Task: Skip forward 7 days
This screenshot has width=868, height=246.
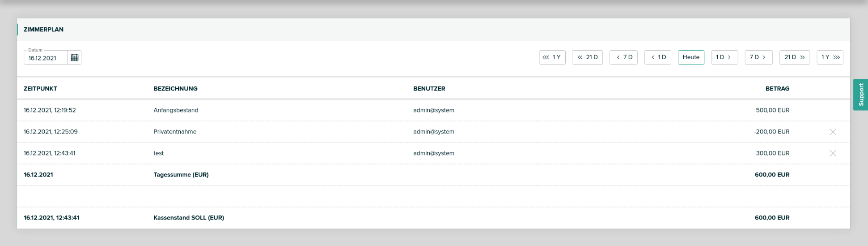Action: coord(758,57)
